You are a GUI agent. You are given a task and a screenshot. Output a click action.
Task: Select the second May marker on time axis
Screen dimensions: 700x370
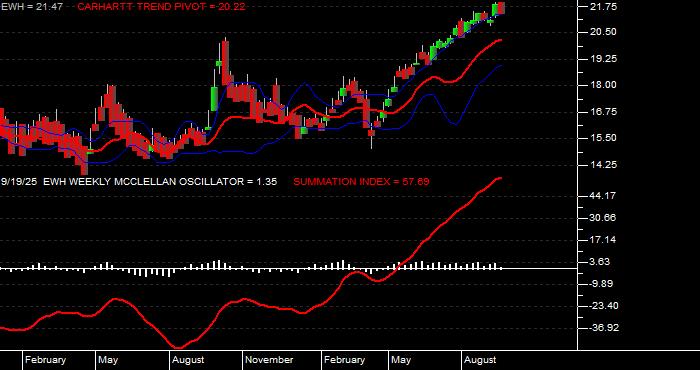pos(401,360)
